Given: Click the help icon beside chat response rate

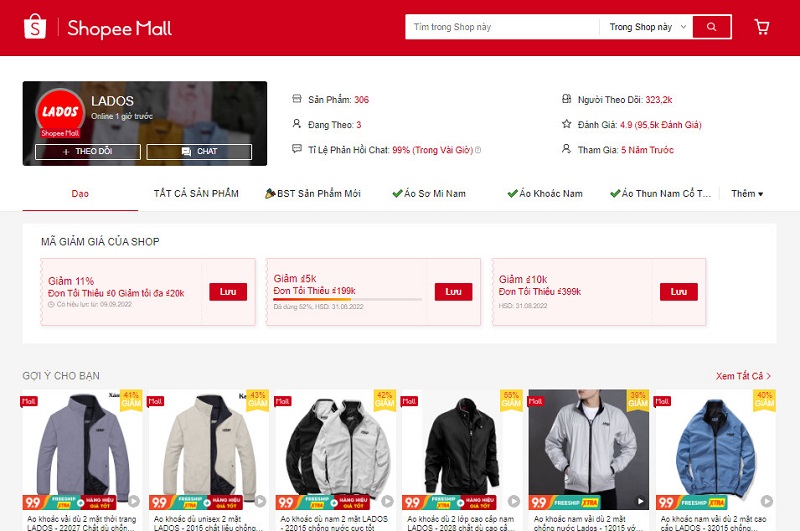Looking at the screenshot, I should pyautogui.click(x=478, y=150).
